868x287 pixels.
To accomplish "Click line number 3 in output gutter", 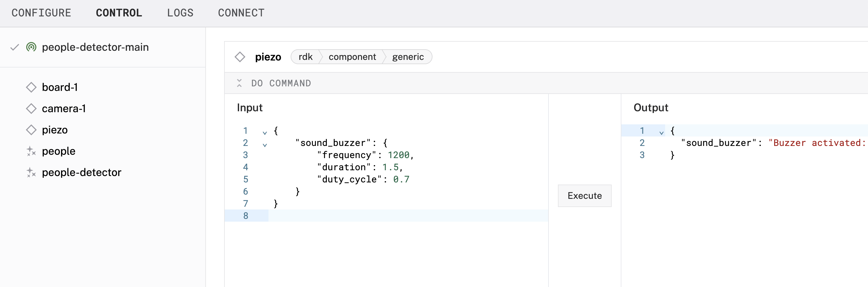I will 642,155.
